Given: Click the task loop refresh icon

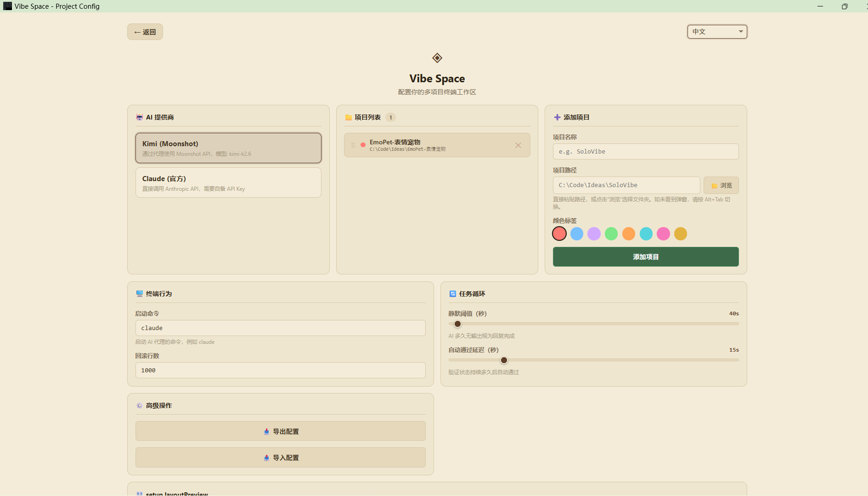Looking at the screenshot, I should [x=453, y=294].
